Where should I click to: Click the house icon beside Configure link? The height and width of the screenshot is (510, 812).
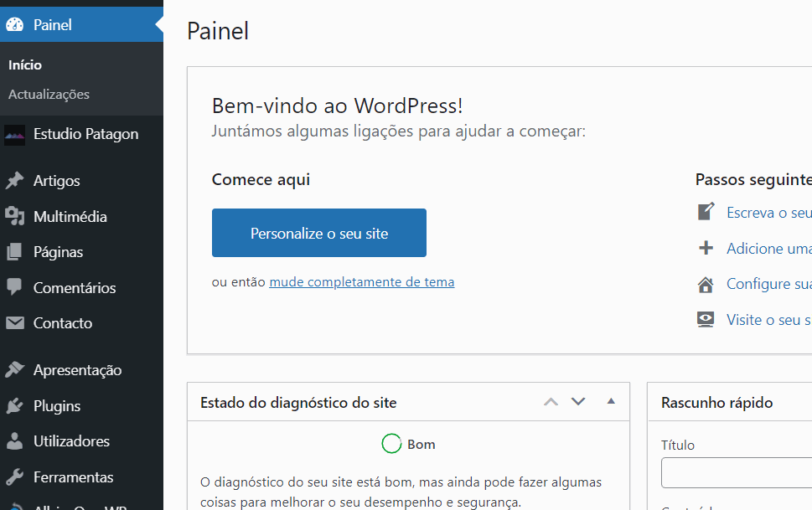point(706,284)
